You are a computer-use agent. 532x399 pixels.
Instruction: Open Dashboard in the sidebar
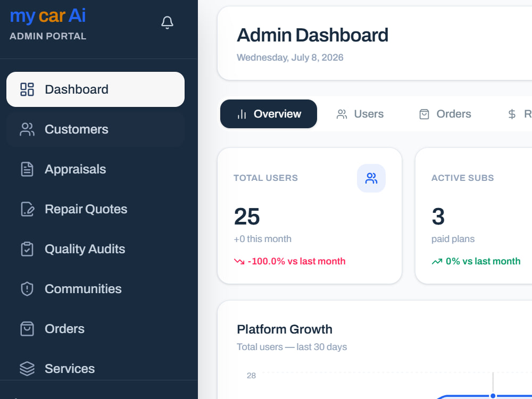pyautogui.click(x=95, y=89)
